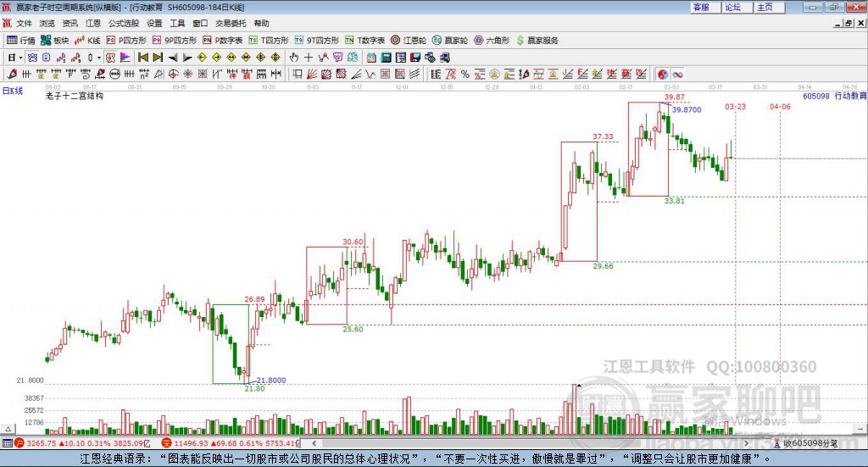Click the status bar grid icon
868x467 pixels.
[x=7, y=443]
